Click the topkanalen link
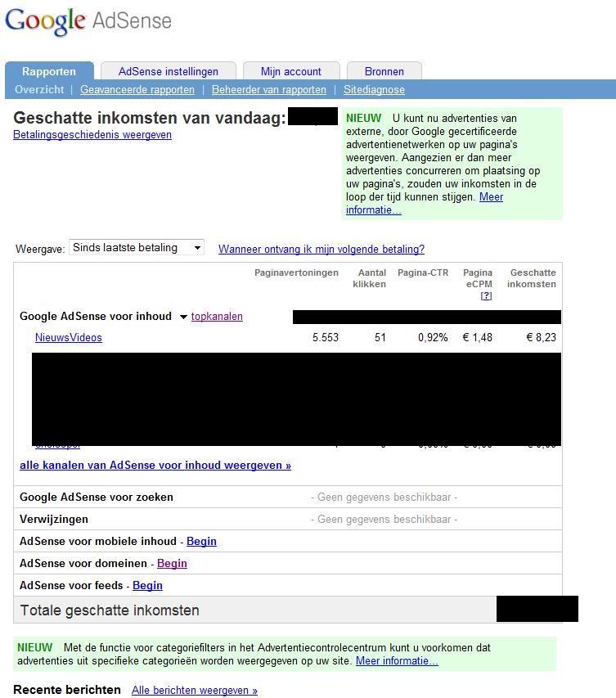 pos(217,317)
